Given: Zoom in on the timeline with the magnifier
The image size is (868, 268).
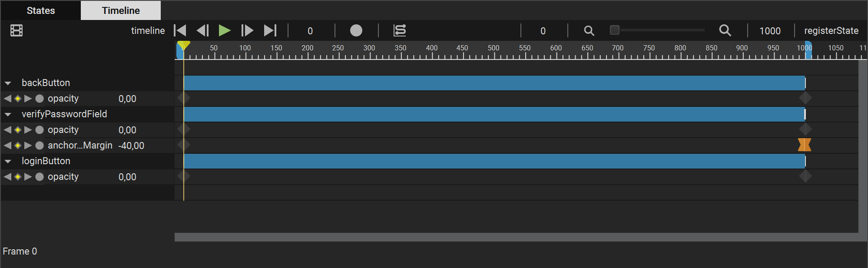Looking at the screenshot, I should pos(725,30).
